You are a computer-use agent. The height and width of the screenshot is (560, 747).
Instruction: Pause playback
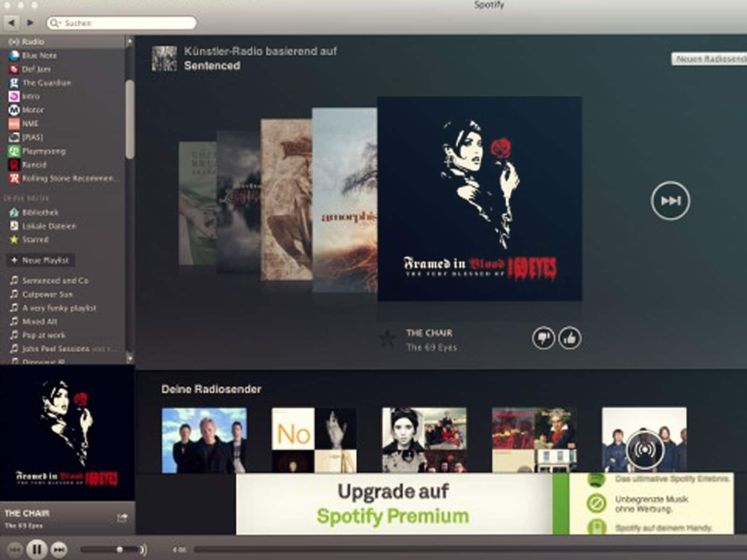point(37,549)
